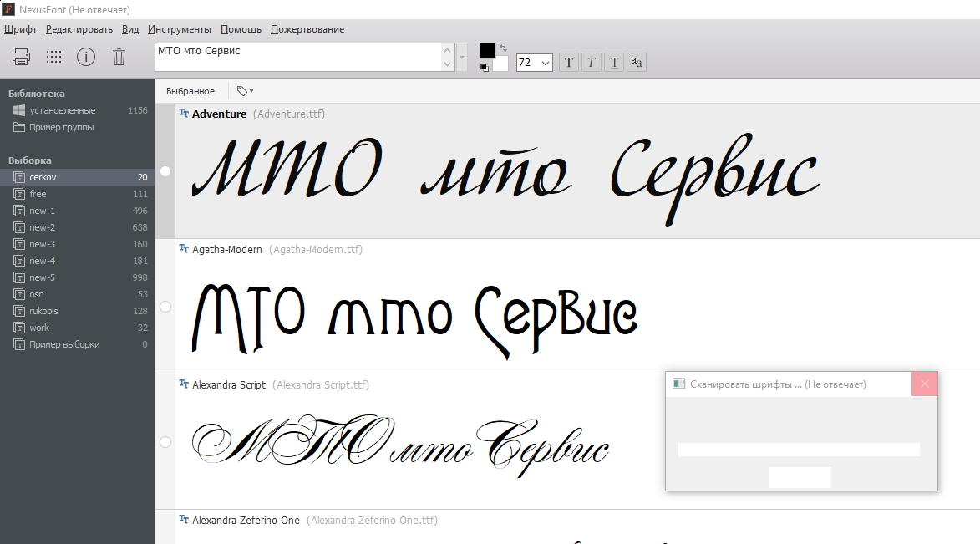Image resolution: width=980 pixels, height=544 pixels.
Task: Toggle italic text style button
Action: click(x=592, y=62)
